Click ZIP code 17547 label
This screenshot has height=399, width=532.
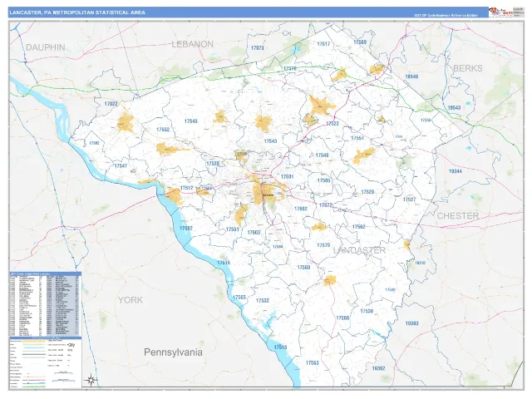coord(121,166)
